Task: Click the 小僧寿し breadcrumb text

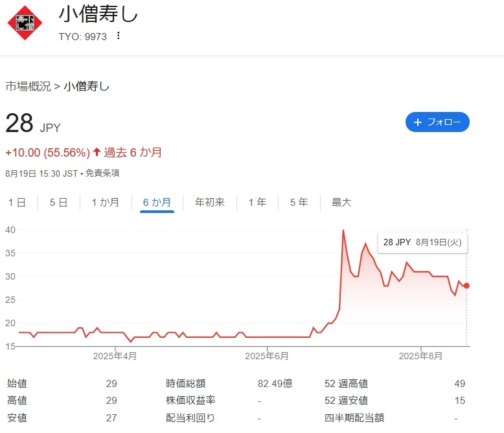Action: [87, 86]
